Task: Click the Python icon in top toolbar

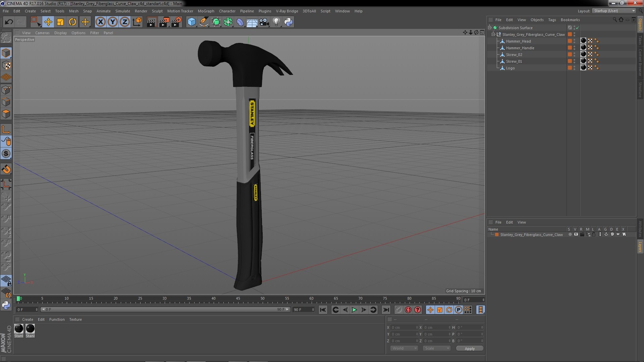Action: pos(288,22)
